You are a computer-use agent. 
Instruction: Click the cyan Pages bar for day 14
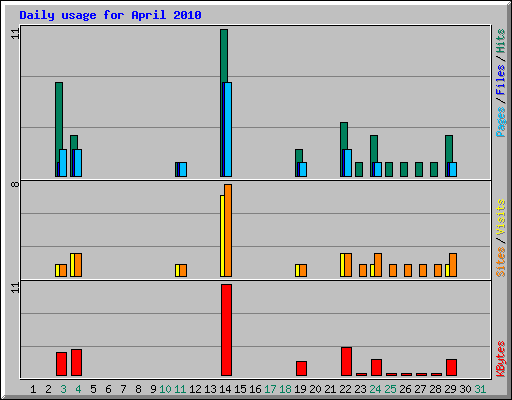pos(228,129)
